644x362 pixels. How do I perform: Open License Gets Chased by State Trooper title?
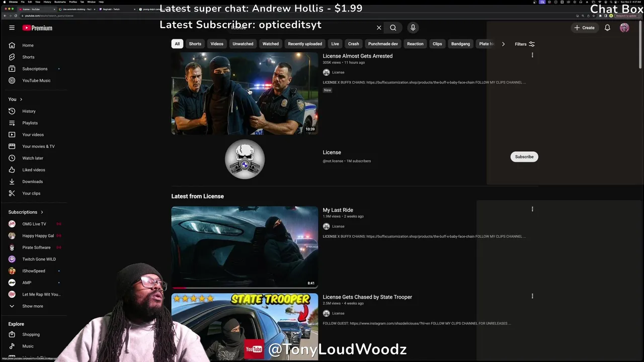(367, 297)
